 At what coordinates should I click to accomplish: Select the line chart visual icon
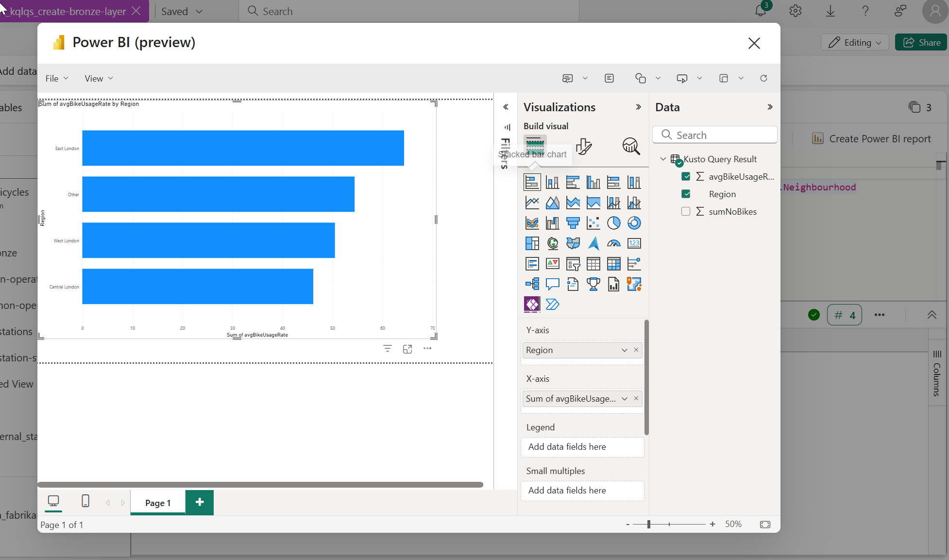(532, 203)
